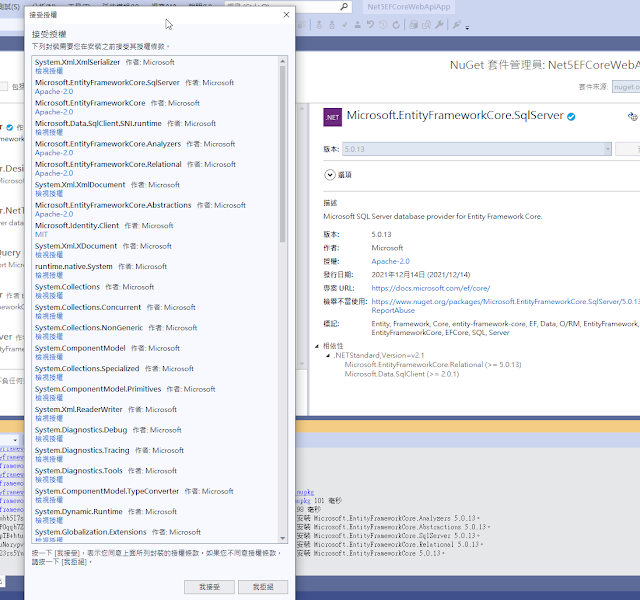Click the ReportAbuse link
Image resolution: width=640 pixels, height=600 pixels.
click(393, 311)
